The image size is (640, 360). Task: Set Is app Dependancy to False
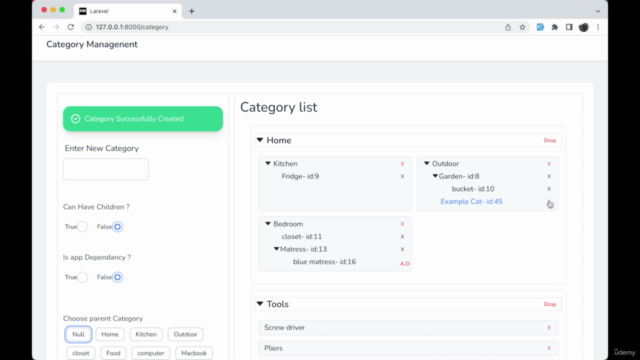pos(117,277)
